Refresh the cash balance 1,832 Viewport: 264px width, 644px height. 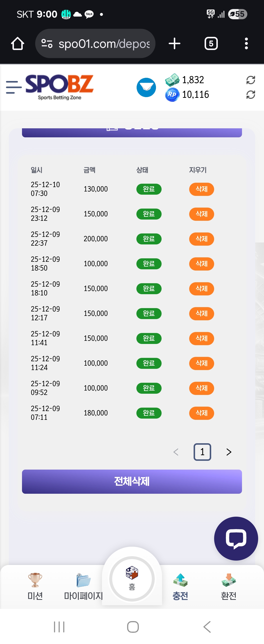[251, 80]
